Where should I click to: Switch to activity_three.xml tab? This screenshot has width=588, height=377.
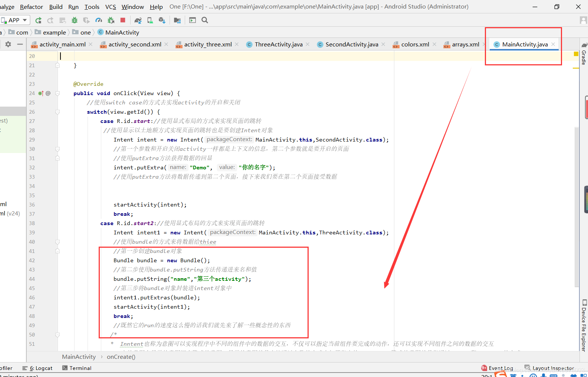click(x=208, y=45)
